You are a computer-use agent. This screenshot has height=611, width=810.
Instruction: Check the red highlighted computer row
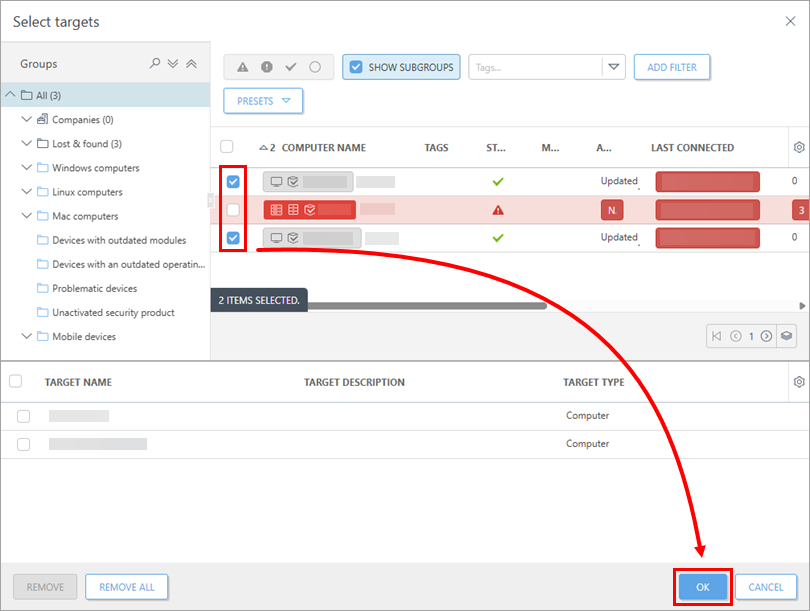[x=233, y=210]
